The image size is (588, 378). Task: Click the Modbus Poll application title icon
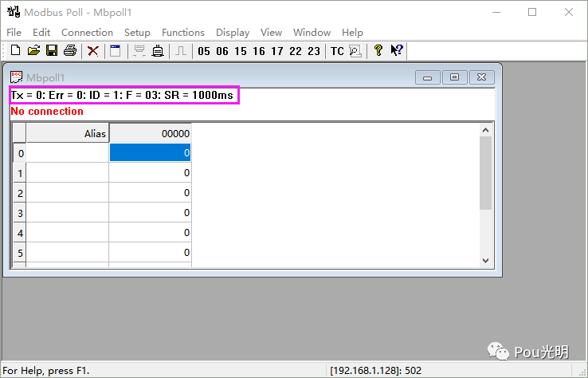click(x=14, y=12)
